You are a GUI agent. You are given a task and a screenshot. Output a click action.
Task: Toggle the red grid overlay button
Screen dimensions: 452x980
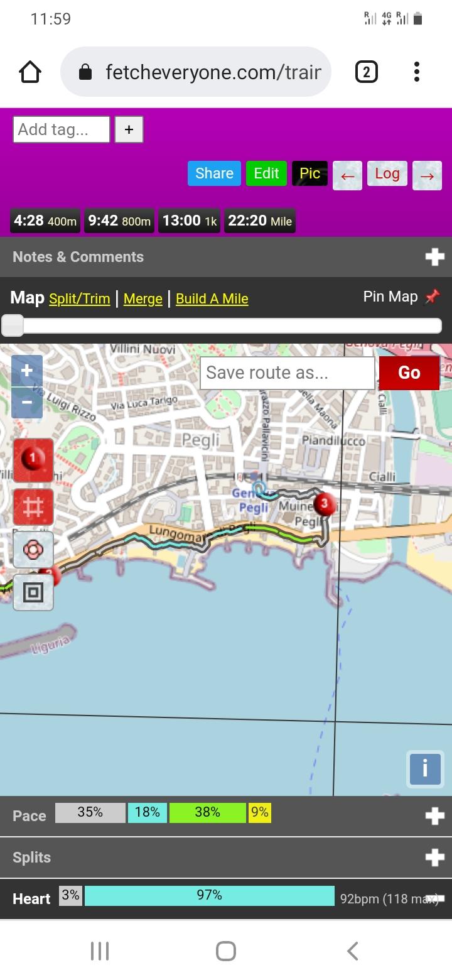(x=33, y=508)
